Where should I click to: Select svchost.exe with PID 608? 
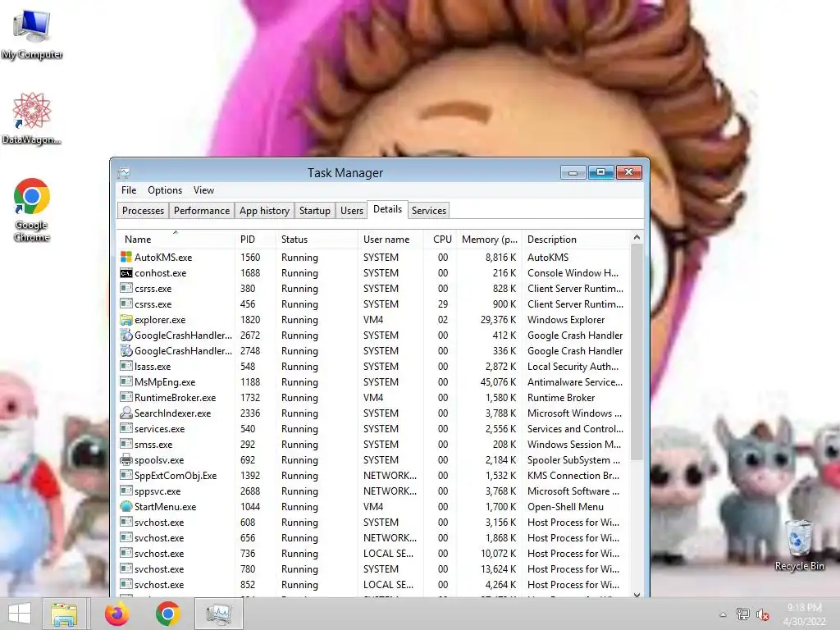pyautogui.click(x=373, y=523)
